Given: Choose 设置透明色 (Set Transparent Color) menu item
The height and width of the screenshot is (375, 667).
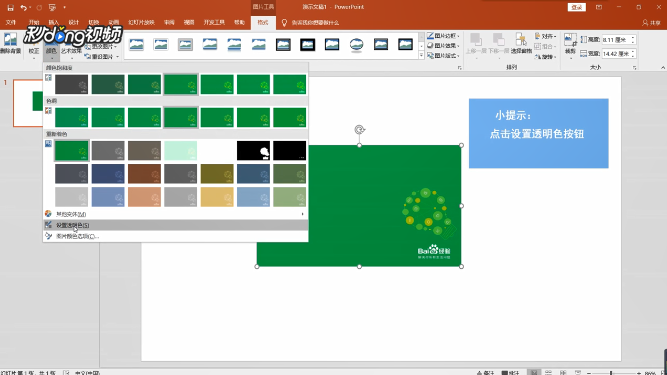Looking at the screenshot, I should [x=175, y=225].
